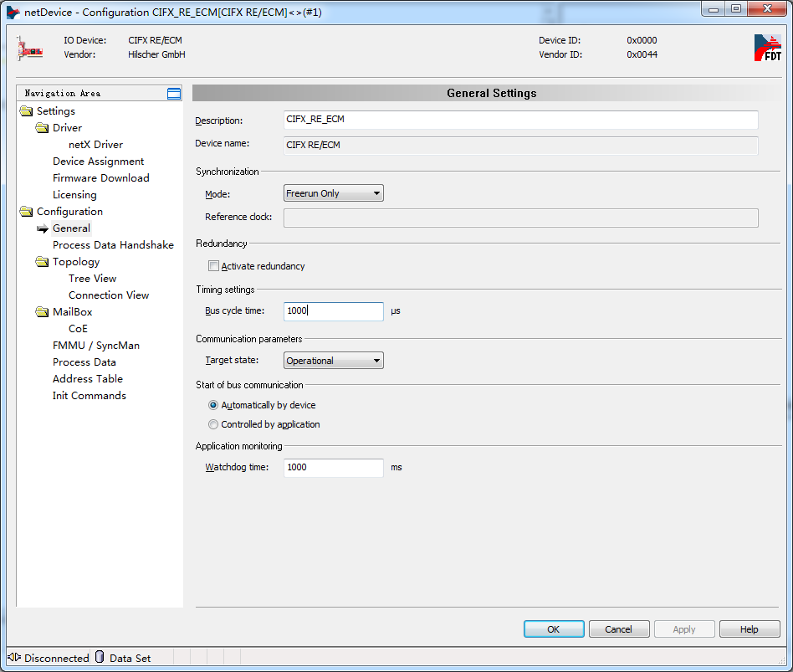Open Connection View page
Image resolution: width=793 pixels, height=672 pixels.
pyautogui.click(x=109, y=295)
